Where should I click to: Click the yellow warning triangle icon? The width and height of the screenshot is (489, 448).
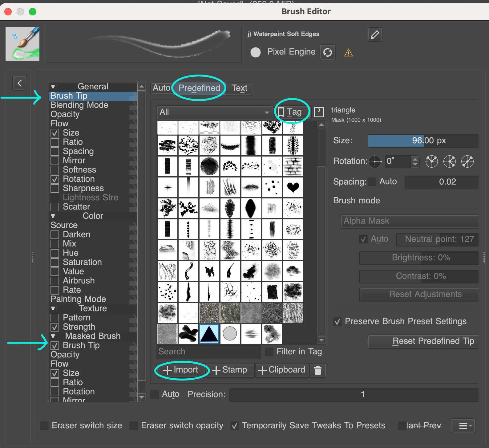348,53
